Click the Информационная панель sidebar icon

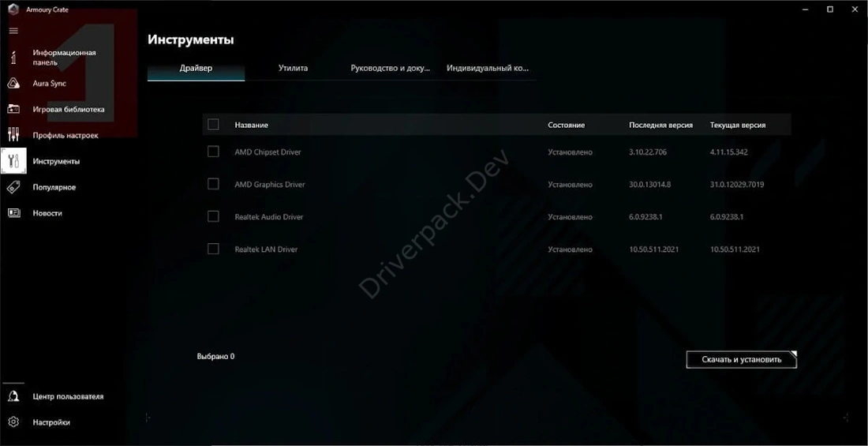13,58
